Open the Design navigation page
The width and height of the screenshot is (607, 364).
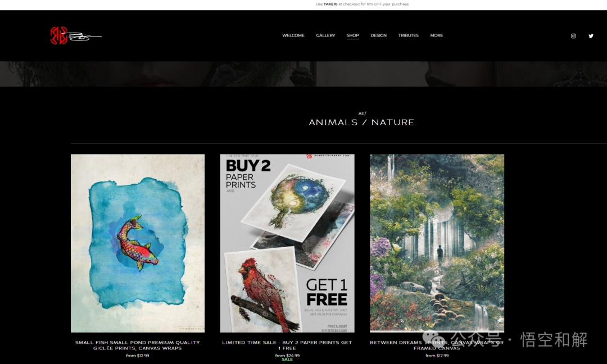click(379, 35)
